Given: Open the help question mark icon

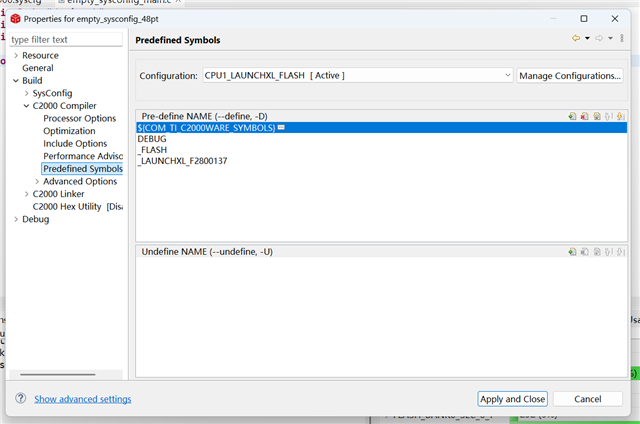Looking at the screenshot, I should point(20,398).
